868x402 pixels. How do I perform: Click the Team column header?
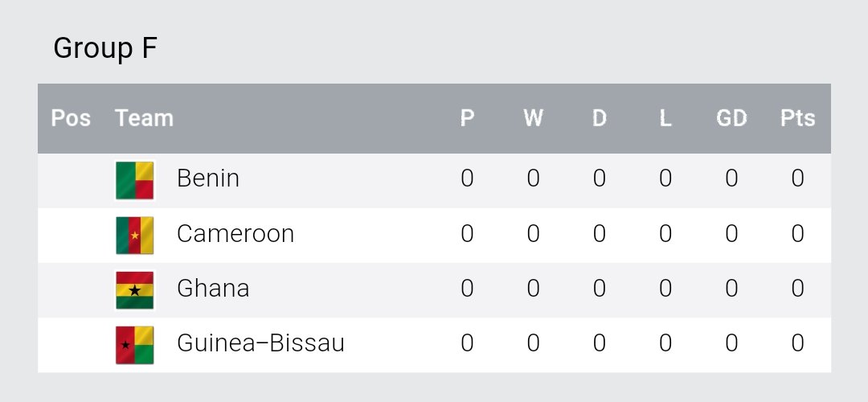coord(144,119)
